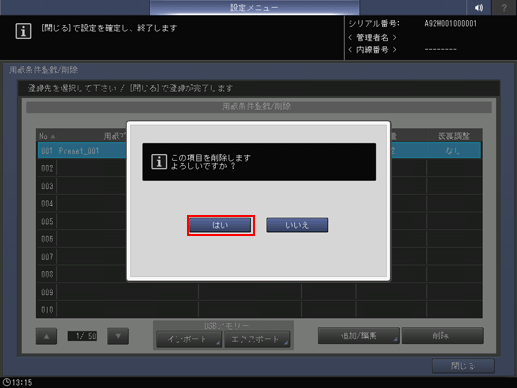Select empty row 004
Viewport: 517px width, 388px height.
259,204
